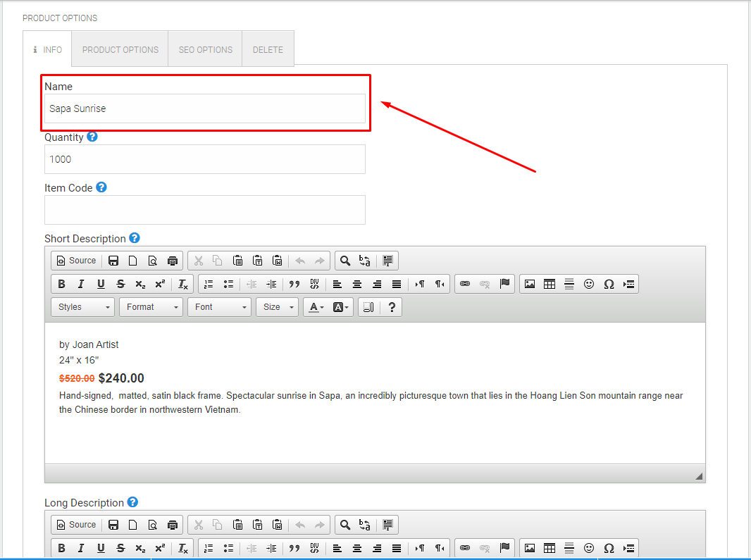The width and height of the screenshot is (751, 560).
Task: Set right-to-left text direction in Short Description
Action: [x=439, y=284]
